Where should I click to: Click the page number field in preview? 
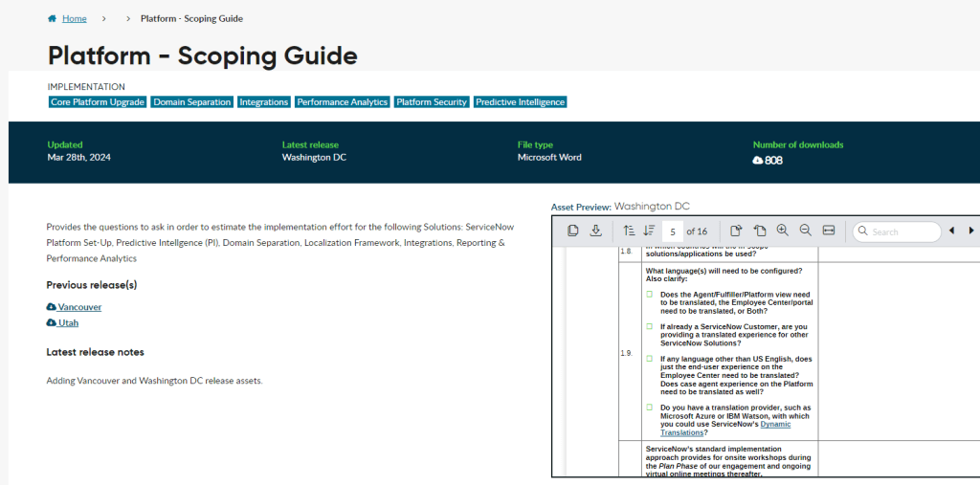coord(674,231)
